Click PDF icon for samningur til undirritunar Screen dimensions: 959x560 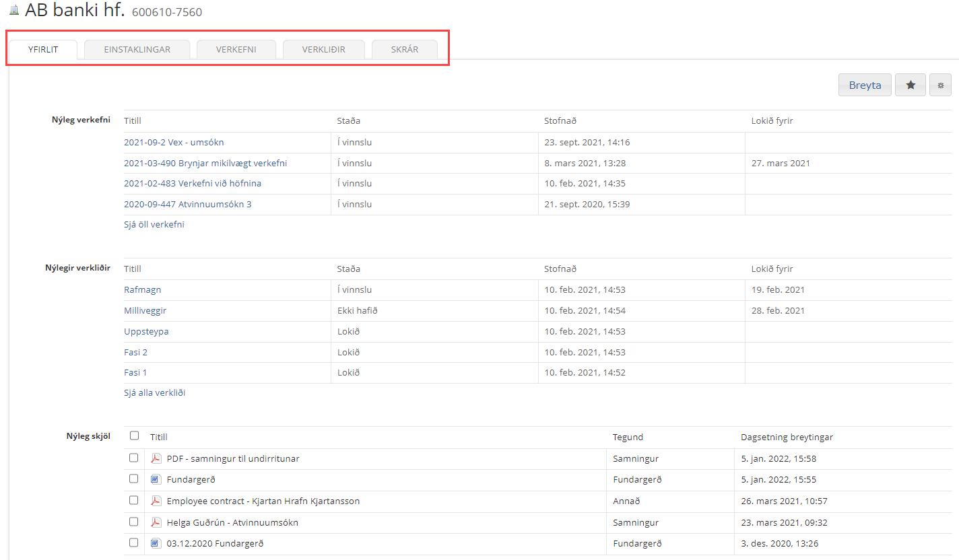click(x=156, y=458)
